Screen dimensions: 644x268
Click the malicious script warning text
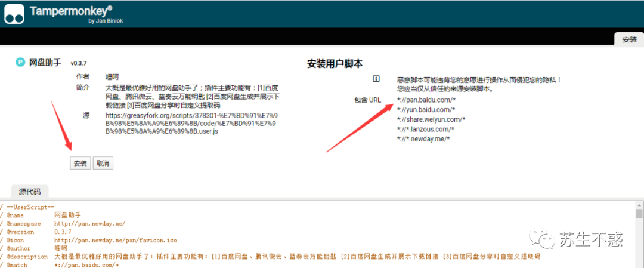pos(479,84)
